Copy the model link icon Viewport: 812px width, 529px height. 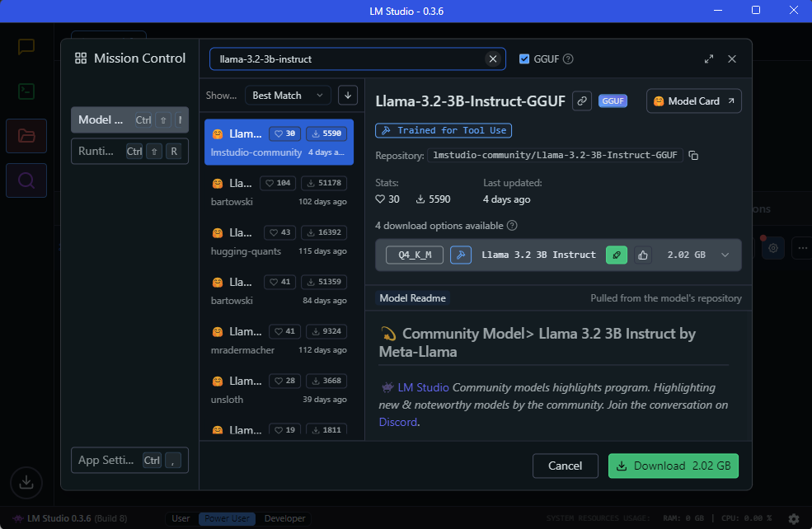pos(582,101)
